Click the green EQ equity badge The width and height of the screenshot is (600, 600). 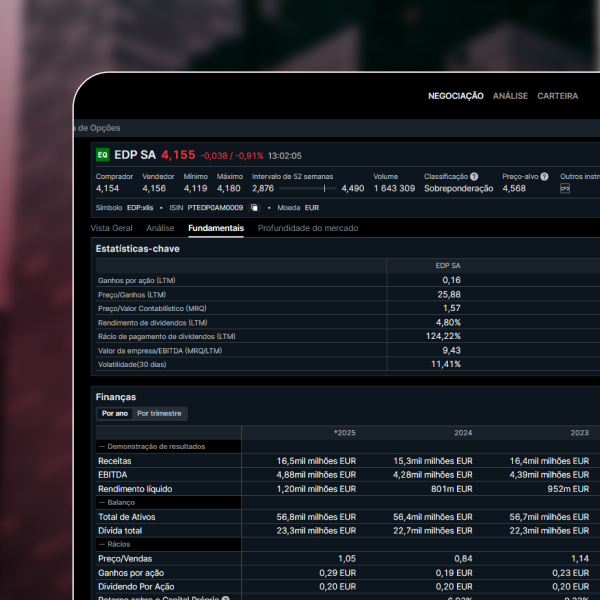[103, 155]
